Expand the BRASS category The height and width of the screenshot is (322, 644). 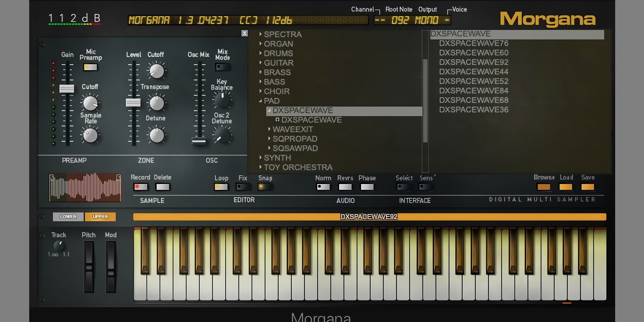coord(260,72)
